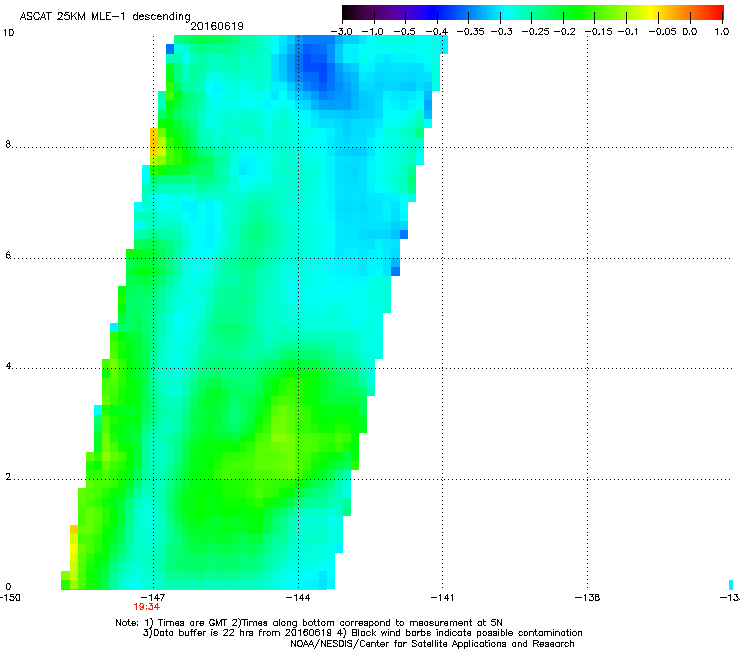Click the red time stamp 19:34
This screenshot has height=650, width=740.
147,607
